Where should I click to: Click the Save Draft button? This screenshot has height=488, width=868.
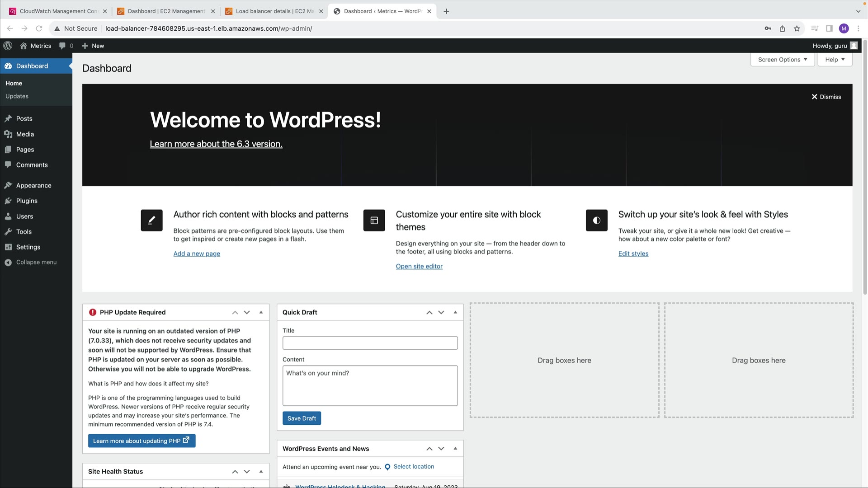302,418
